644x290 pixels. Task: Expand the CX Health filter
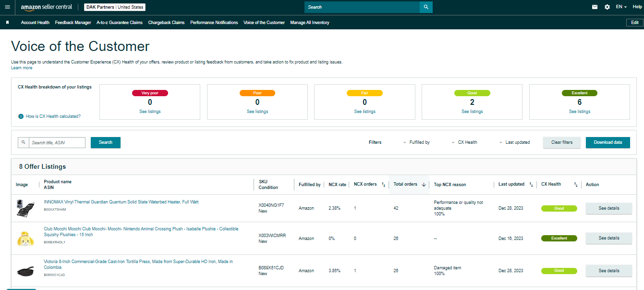464,142
